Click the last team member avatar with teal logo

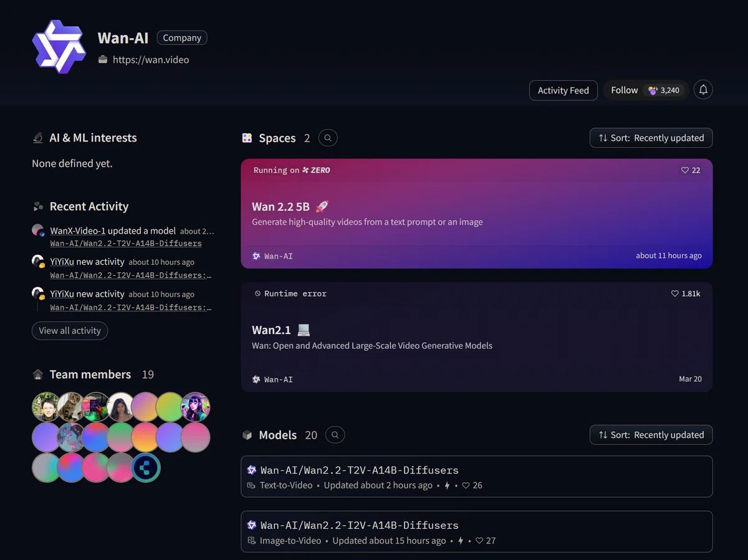[x=146, y=468]
